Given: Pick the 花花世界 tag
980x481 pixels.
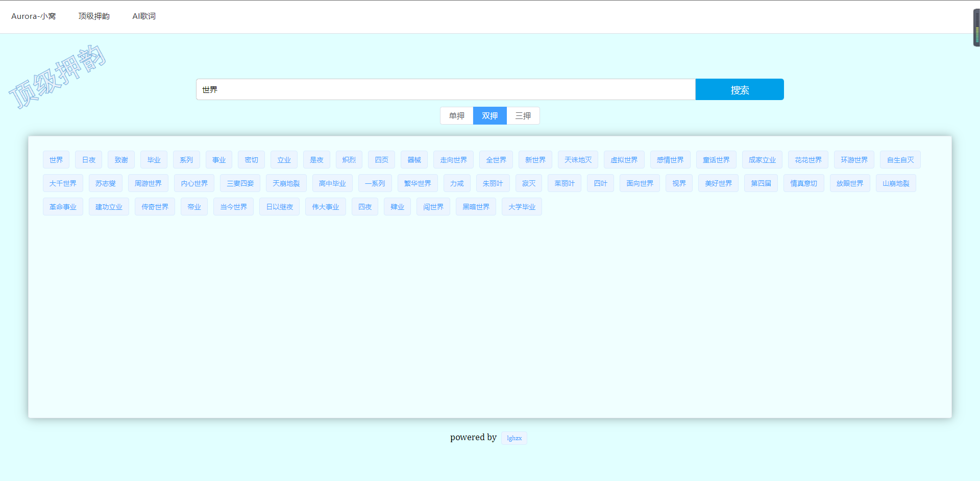Looking at the screenshot, I should click(x=808, y=160).
